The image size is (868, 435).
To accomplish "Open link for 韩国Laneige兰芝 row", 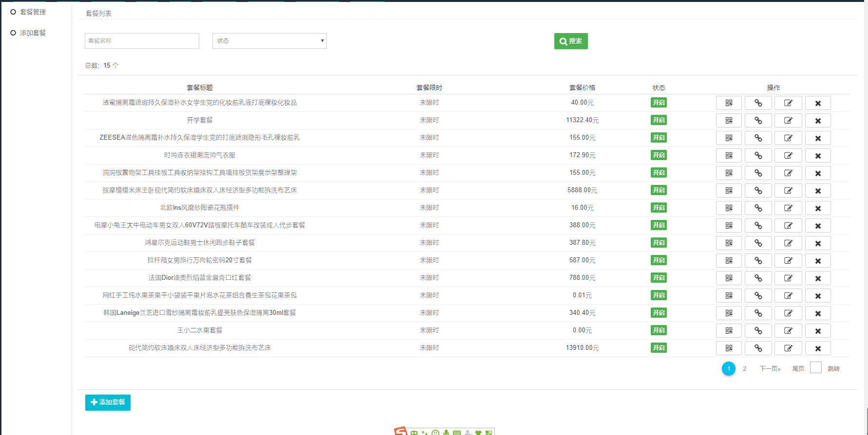I will coord(758,313).
